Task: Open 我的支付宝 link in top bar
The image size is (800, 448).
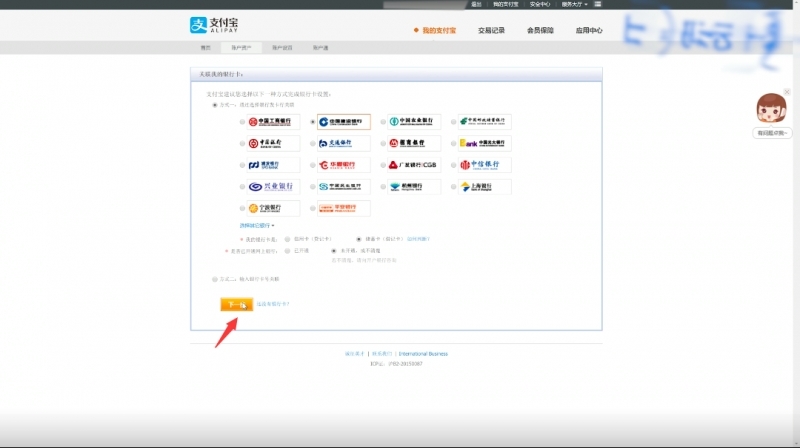Action: [505, 4]
